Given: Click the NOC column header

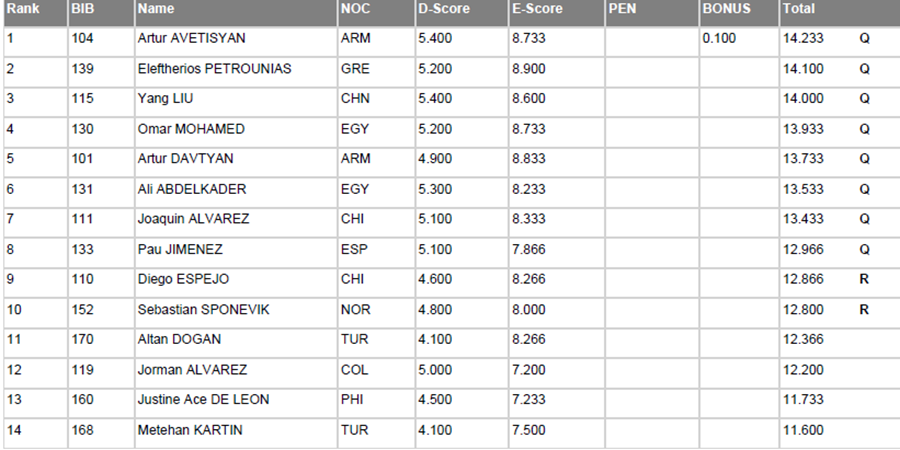Looking at the screenshot, I should [x=355, y=9].
